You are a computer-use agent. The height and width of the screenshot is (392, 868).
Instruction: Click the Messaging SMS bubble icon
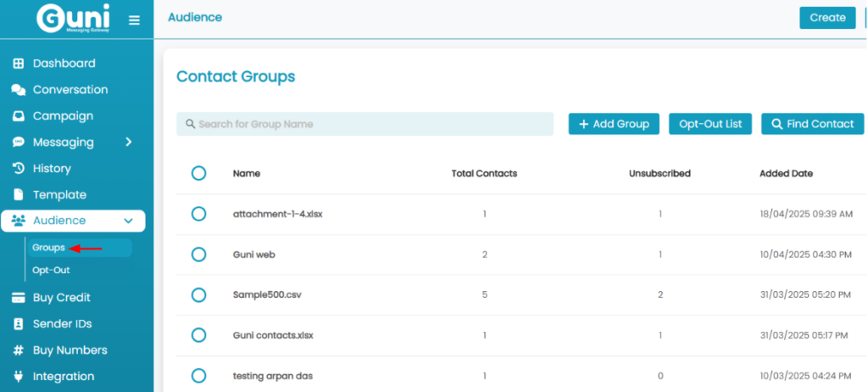(x=19, y=143)
